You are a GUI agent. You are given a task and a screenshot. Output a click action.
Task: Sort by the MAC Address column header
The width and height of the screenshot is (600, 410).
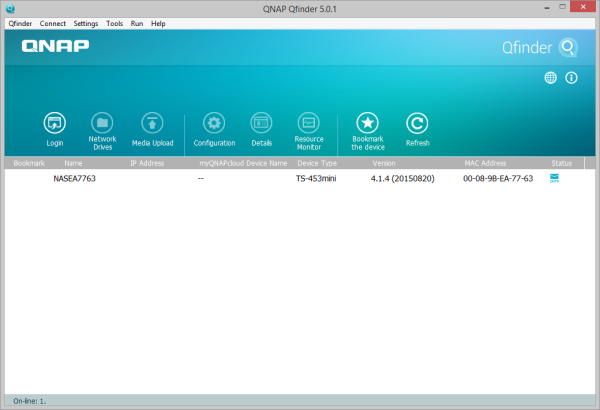(x=486, y=161)
